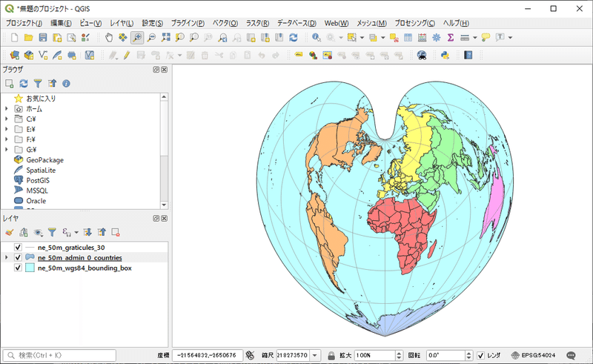593x364 pixels.
Task: Click the browser panel Refresh icon
Action: [x=24, y=83]
